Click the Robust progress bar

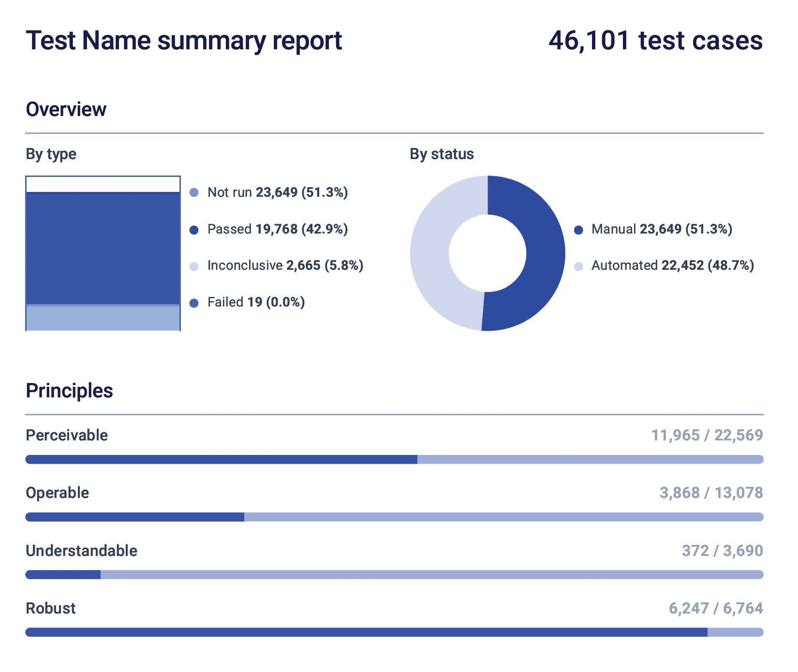[x=394, y=632]
